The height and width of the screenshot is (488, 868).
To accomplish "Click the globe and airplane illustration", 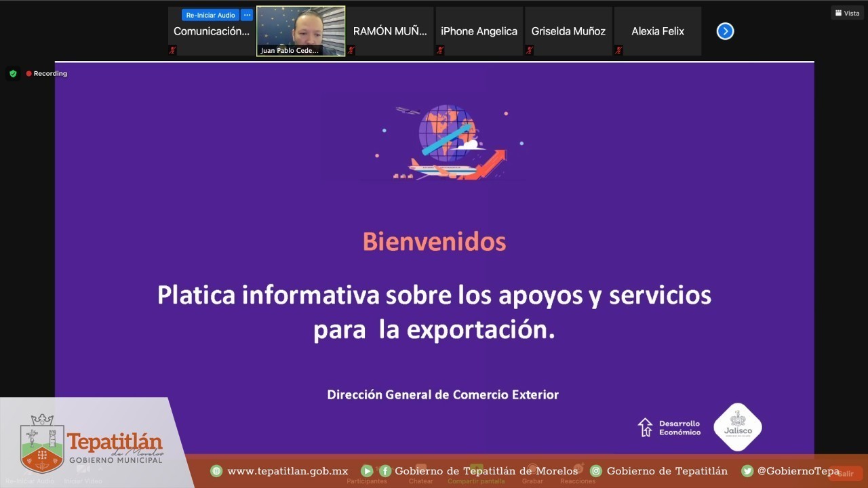I will tap(450, 142).
